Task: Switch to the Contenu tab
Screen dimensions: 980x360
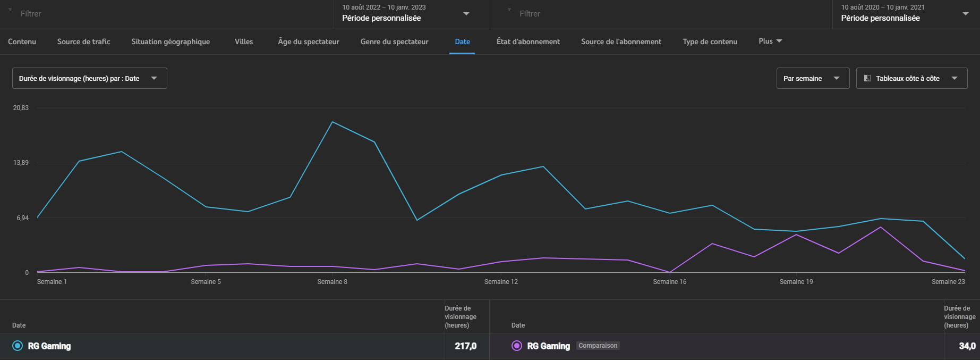Action: coord(22,41)
